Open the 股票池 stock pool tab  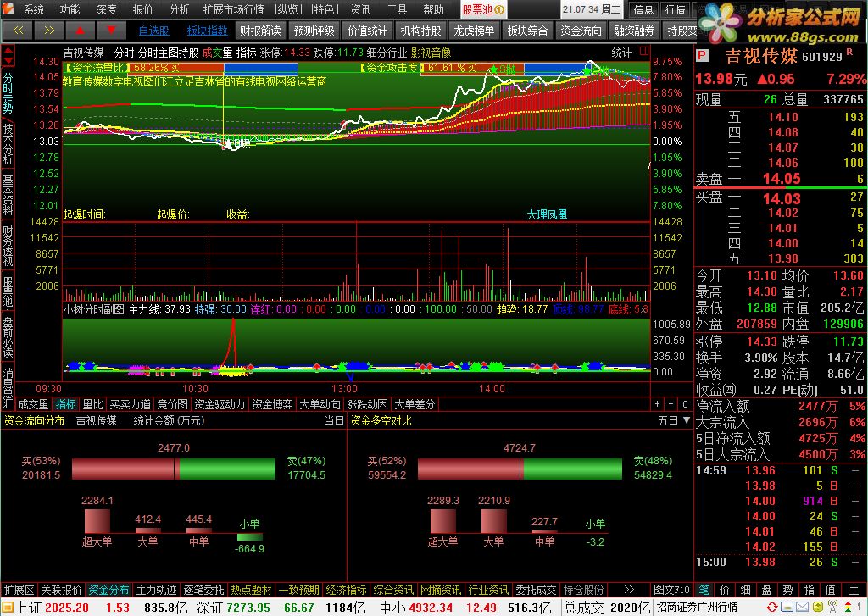pos(482,10)
